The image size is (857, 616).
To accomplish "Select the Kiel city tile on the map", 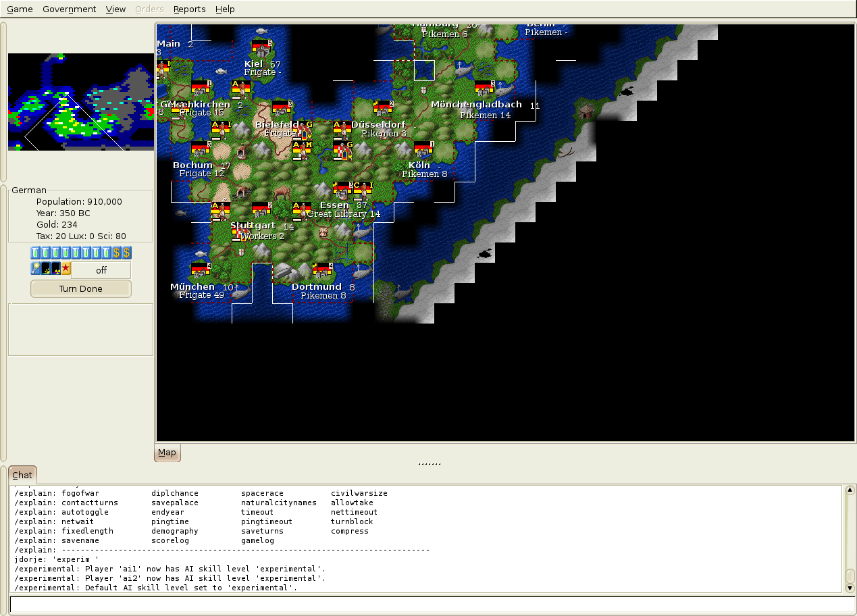I will pos(262,49).
